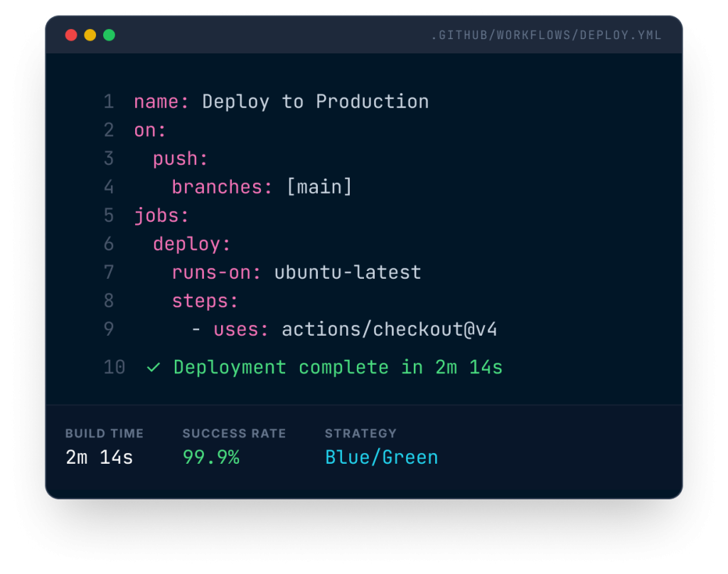Select line number 5 beside jobs
This screenshot has height=574, width=728.
[x=109, y=216]
